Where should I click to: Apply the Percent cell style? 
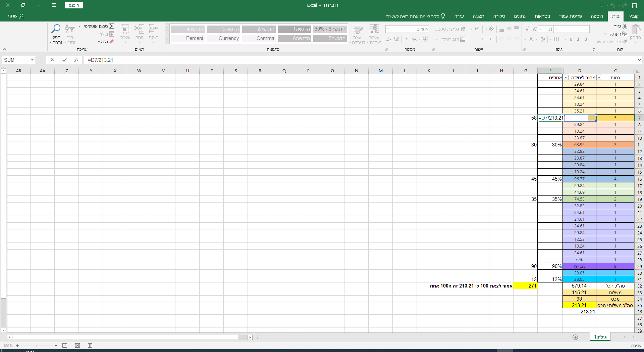pyautogui.click(x=189, y=38)
